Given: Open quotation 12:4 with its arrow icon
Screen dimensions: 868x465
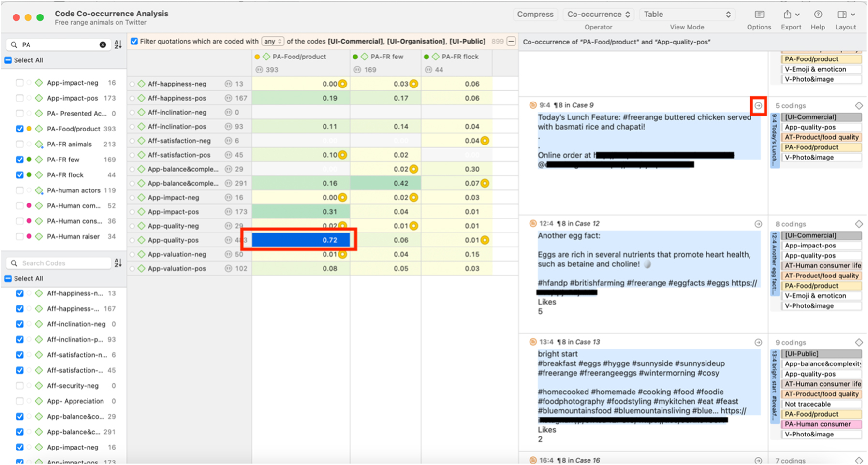Looking at the screenshot, I should 758,224.
